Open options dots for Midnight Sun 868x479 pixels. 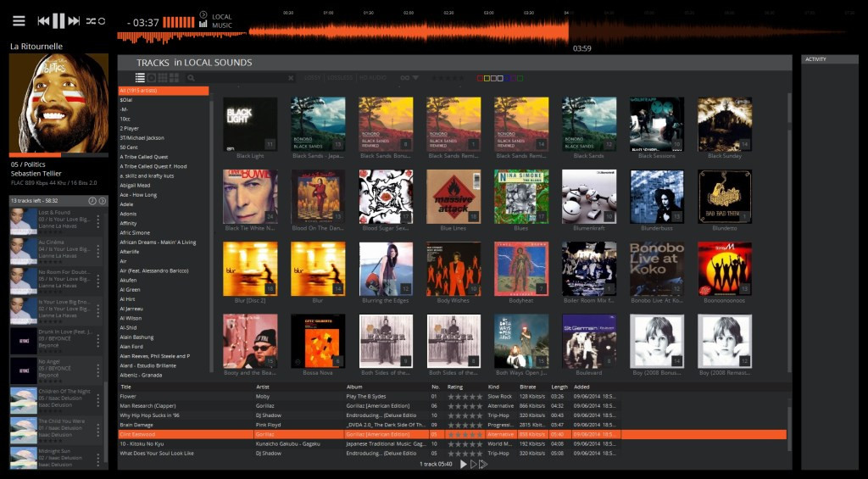click(98, 459)
